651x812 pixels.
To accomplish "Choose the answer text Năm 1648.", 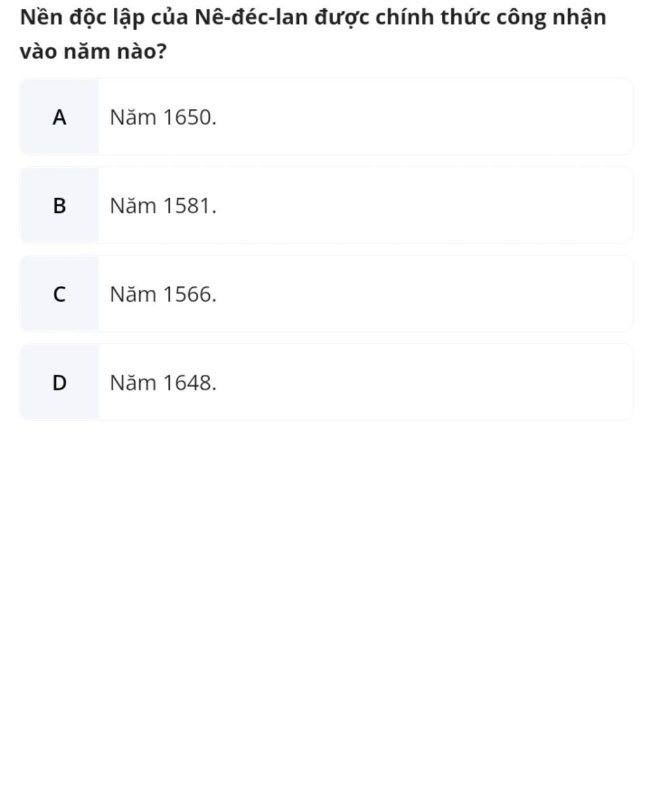I will 163,382.
